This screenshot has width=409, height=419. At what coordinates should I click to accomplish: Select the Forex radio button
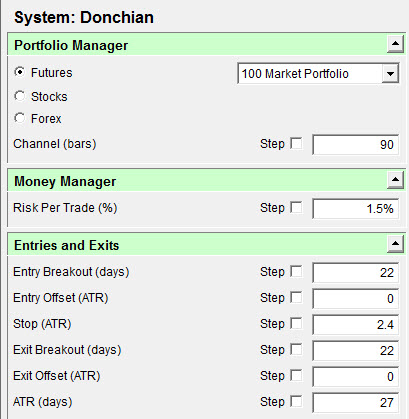(x=20, y=118)
